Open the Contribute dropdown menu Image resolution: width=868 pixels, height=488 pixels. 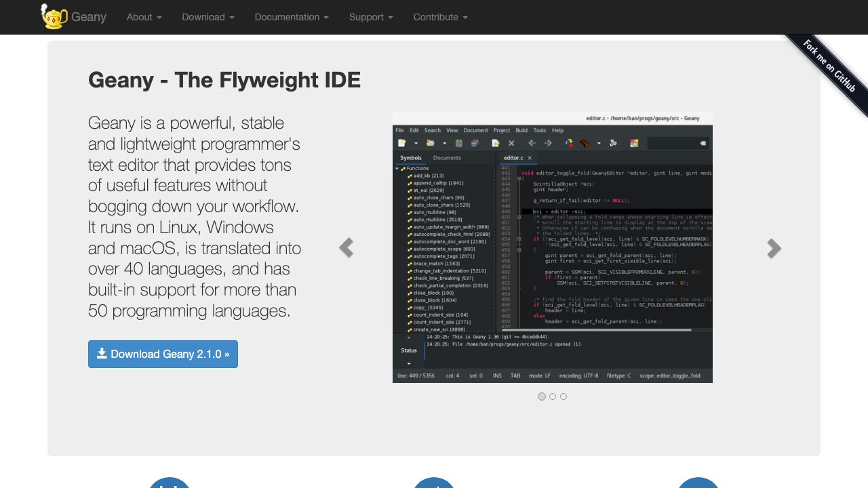point(441,17)
